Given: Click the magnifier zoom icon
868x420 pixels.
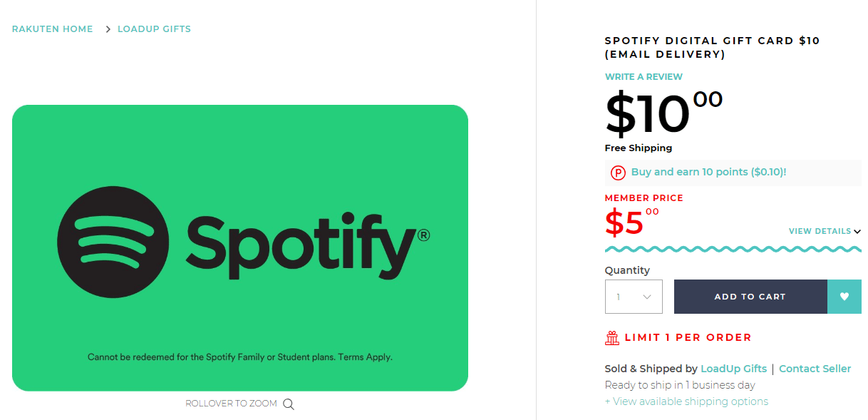Looking at the screenshot, I should (x=289, y=404).
